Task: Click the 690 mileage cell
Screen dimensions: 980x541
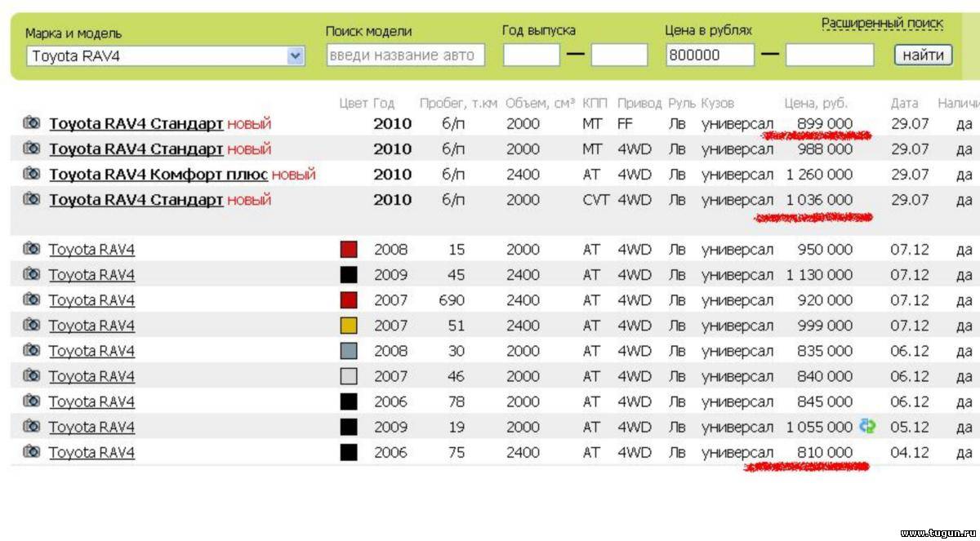Action: coord(452,300)
